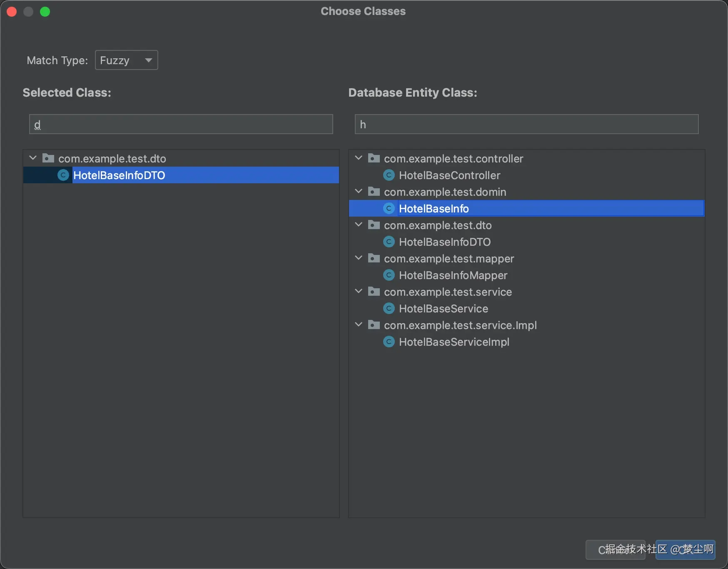Click the HotelBaseService class icon

(x=389, y=309)
